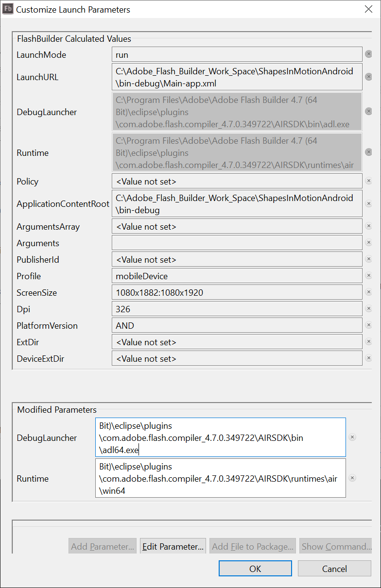
Task: Clear the Dpi value
Action: [x=368, y=308]
